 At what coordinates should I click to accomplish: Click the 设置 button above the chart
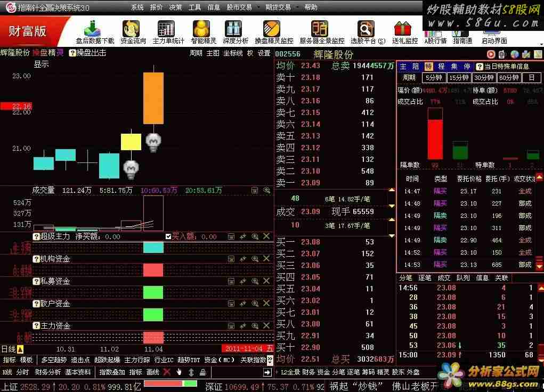264,53
